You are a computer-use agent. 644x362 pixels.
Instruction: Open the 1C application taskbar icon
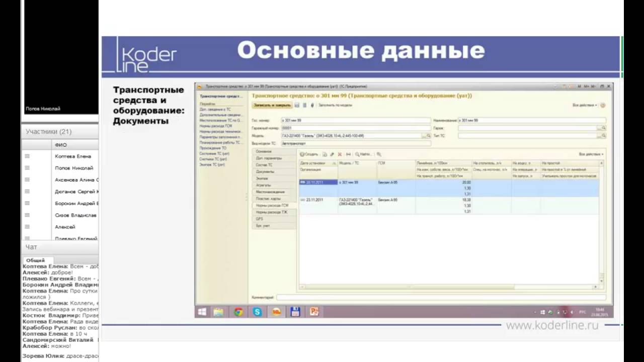click(x=276, y=312)
